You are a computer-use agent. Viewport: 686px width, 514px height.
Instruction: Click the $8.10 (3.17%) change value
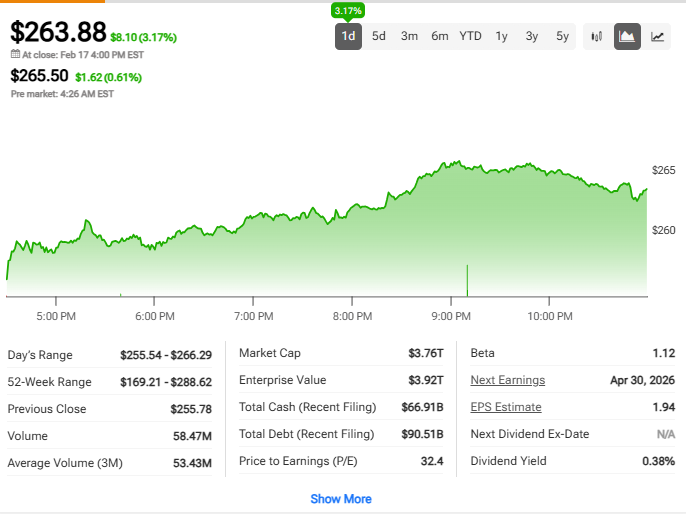(144, 38)
